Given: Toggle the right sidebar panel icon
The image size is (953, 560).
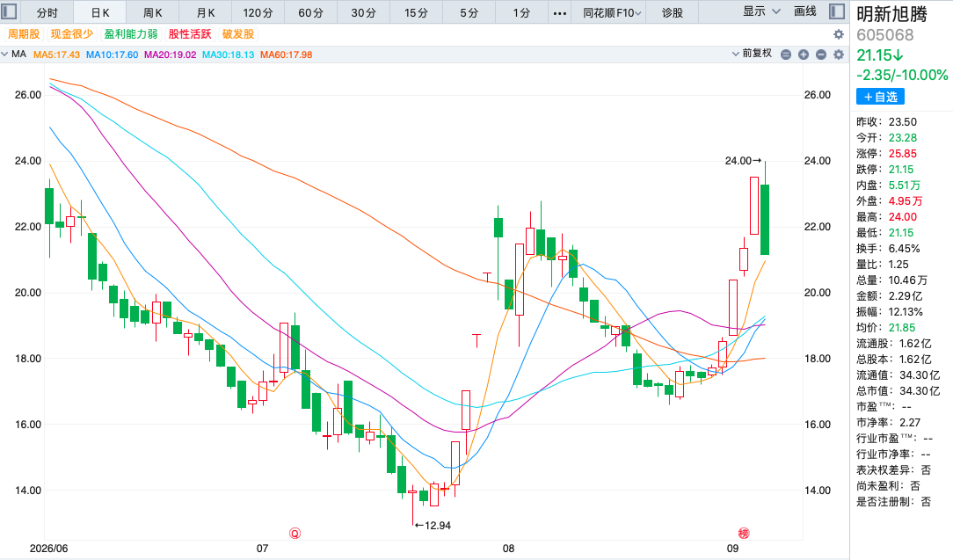Looking at the screenshot, I should point(837,11).
